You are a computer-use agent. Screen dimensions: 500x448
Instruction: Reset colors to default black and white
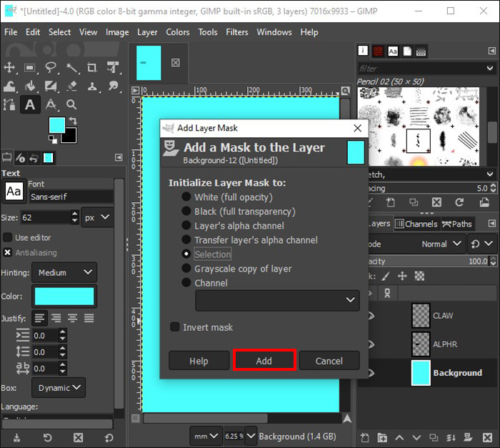click(x=53, y=139)
